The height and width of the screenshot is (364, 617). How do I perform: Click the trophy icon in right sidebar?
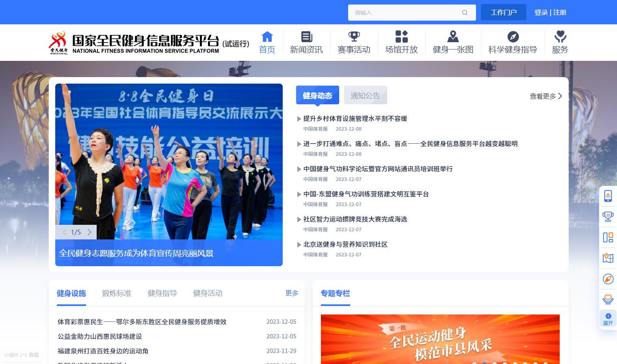point(608,216)
